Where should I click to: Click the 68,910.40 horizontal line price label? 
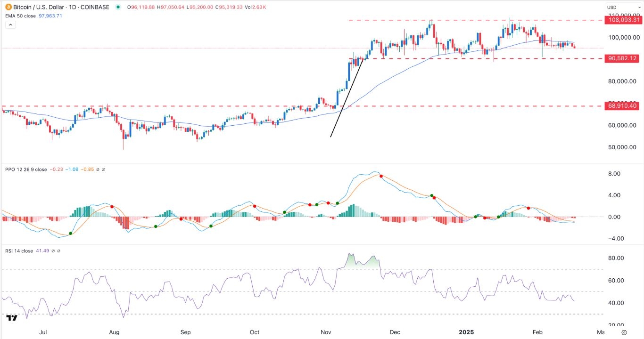click(622, 106)
